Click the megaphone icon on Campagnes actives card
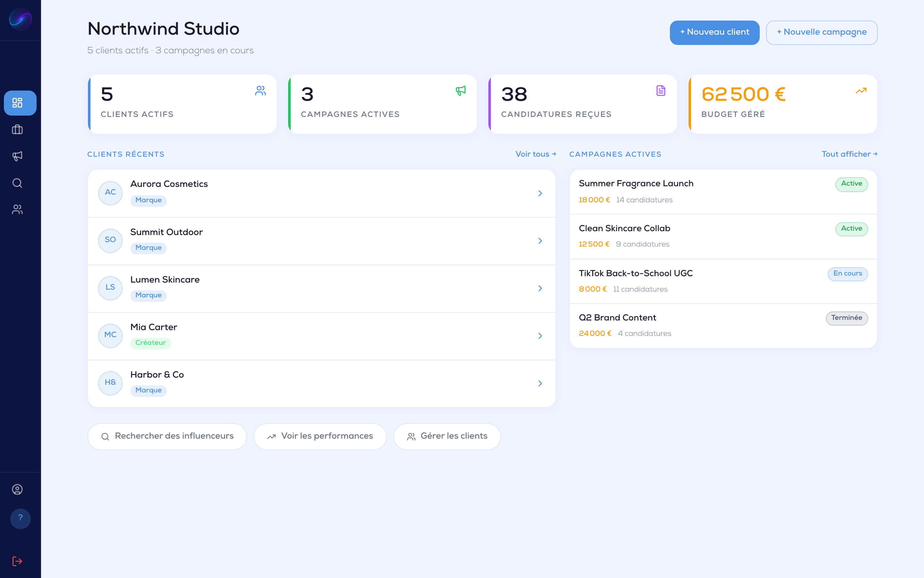 click(x=460, y=91)
